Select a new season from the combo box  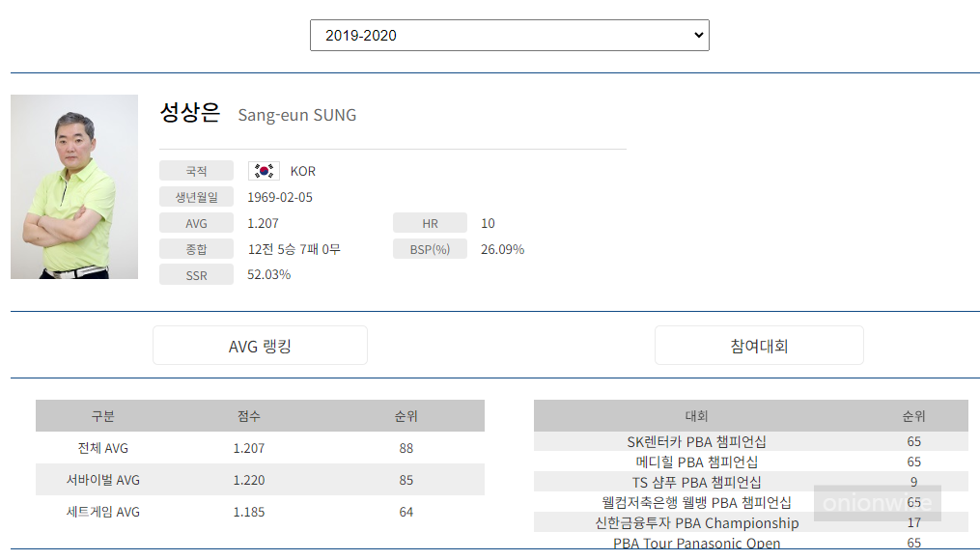pyautogui.click(x=509, y=35)
